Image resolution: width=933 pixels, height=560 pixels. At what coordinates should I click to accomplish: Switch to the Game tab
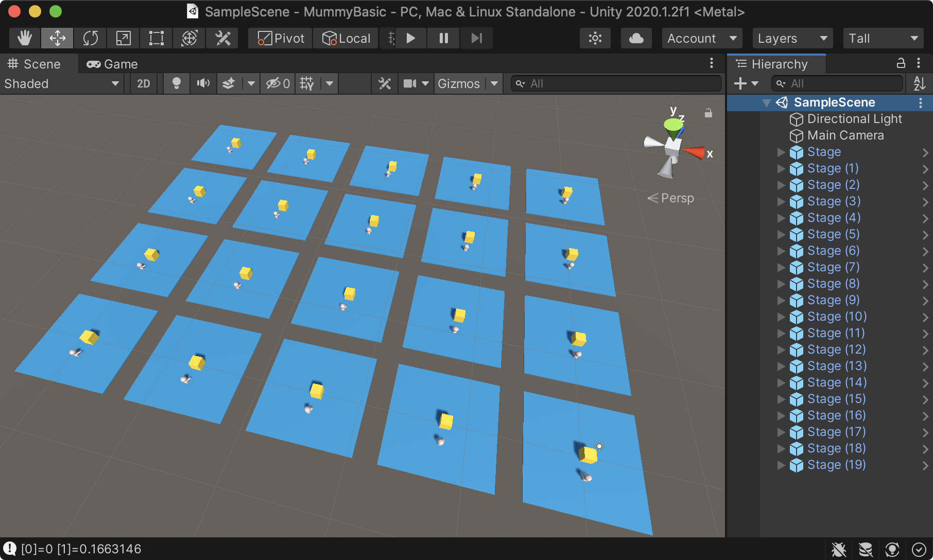[112, 64]
